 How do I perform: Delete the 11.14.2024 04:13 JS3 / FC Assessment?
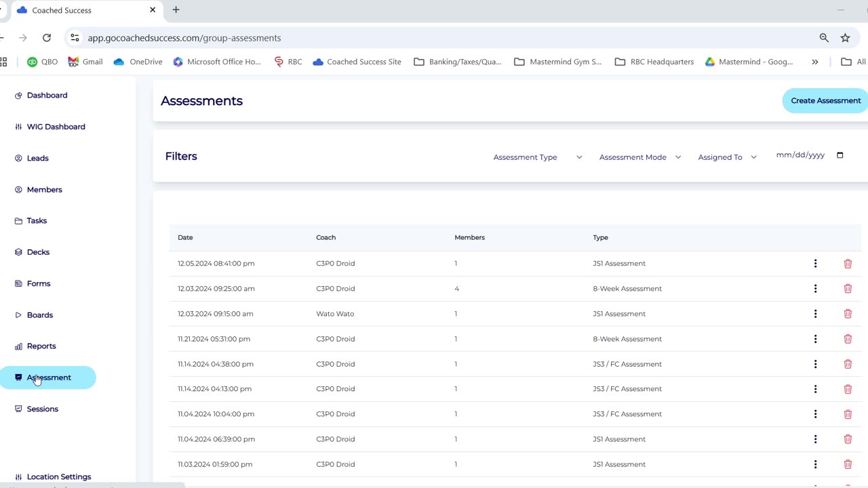point(848,389)
